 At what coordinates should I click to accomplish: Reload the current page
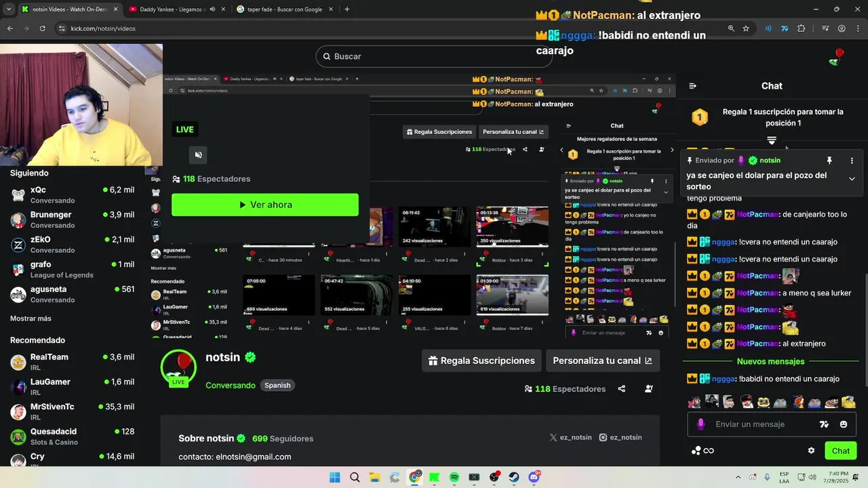click(x=42, y=28)
